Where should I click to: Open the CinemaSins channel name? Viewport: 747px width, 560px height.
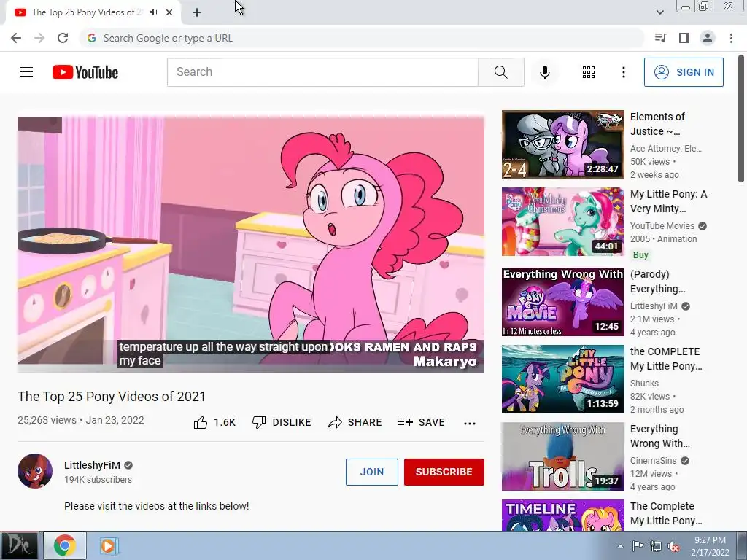pyautogui.click(x=653, y=461)
